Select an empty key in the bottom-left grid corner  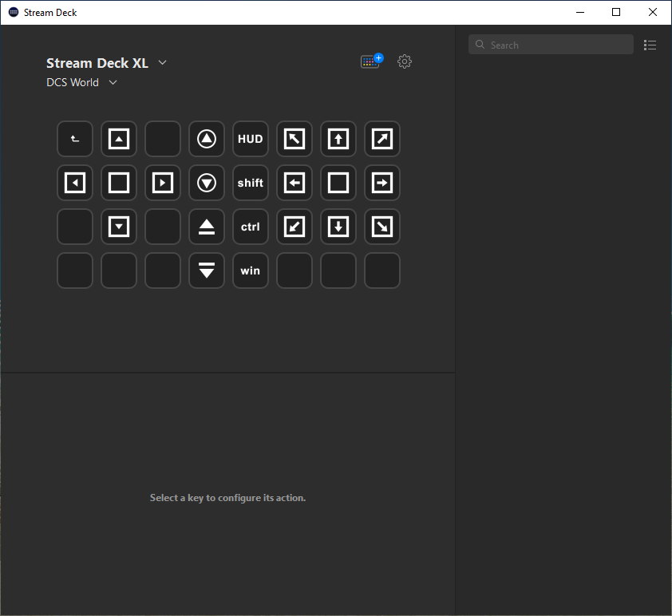(x=75, y=270)
